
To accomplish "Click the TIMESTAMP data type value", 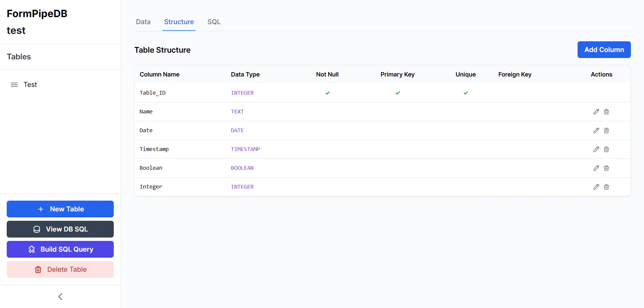I will click(x=245, y=149).
